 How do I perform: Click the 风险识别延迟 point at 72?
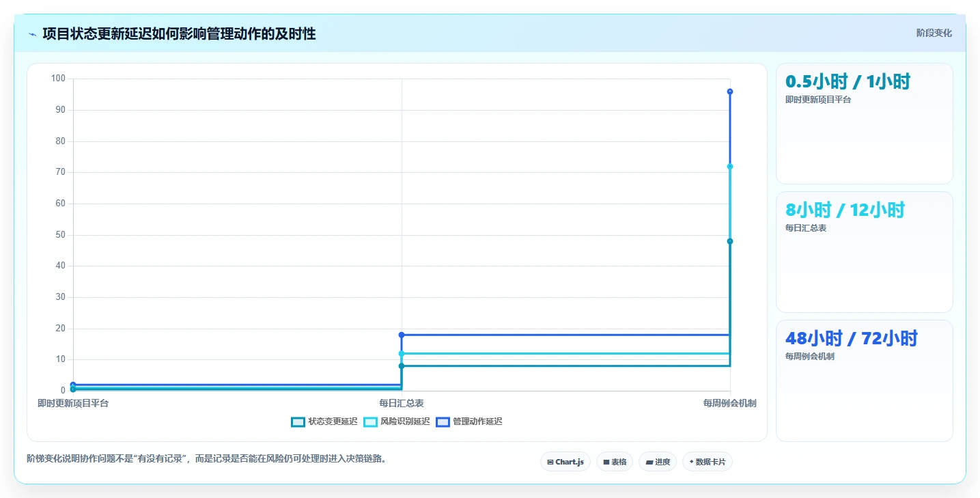pos(730,166)
